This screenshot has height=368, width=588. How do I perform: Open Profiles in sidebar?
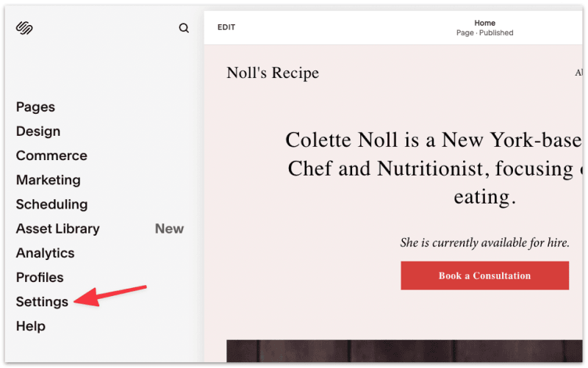point(40,278)
